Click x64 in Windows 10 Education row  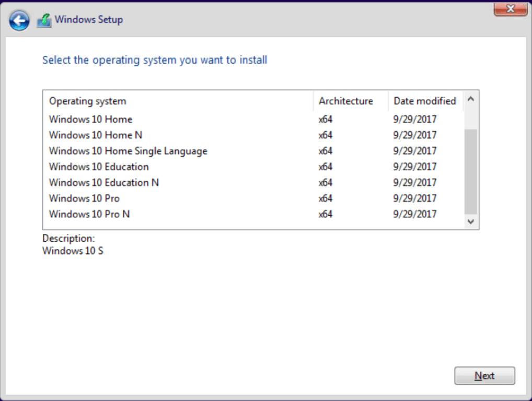click(x=325, y=167)
